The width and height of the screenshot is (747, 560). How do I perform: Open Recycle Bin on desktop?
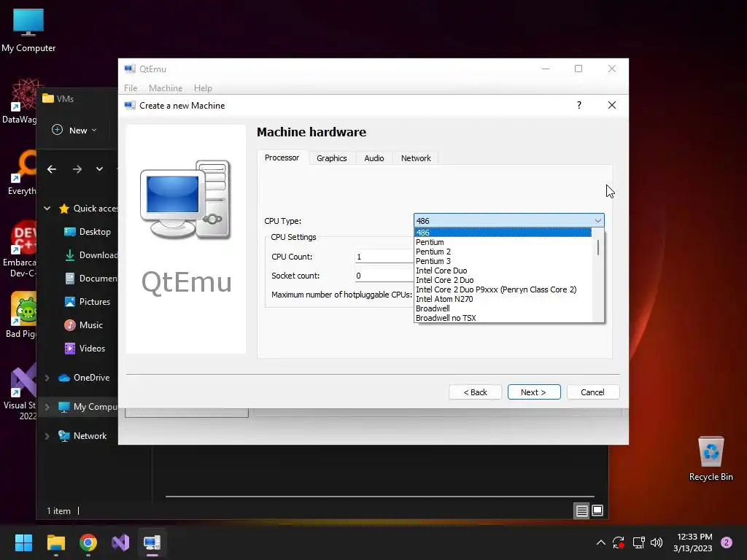tap(711, 459)
